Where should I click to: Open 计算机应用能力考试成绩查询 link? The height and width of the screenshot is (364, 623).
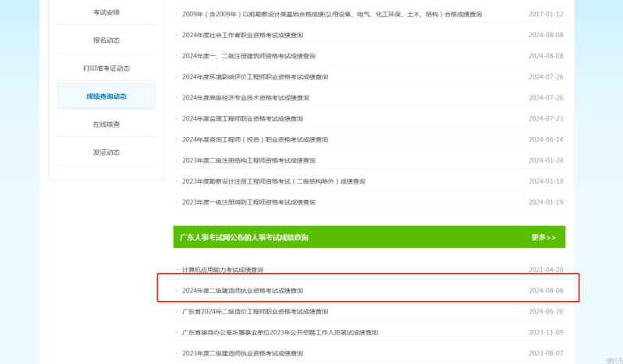pyautogui.click(x=223, y=270)
